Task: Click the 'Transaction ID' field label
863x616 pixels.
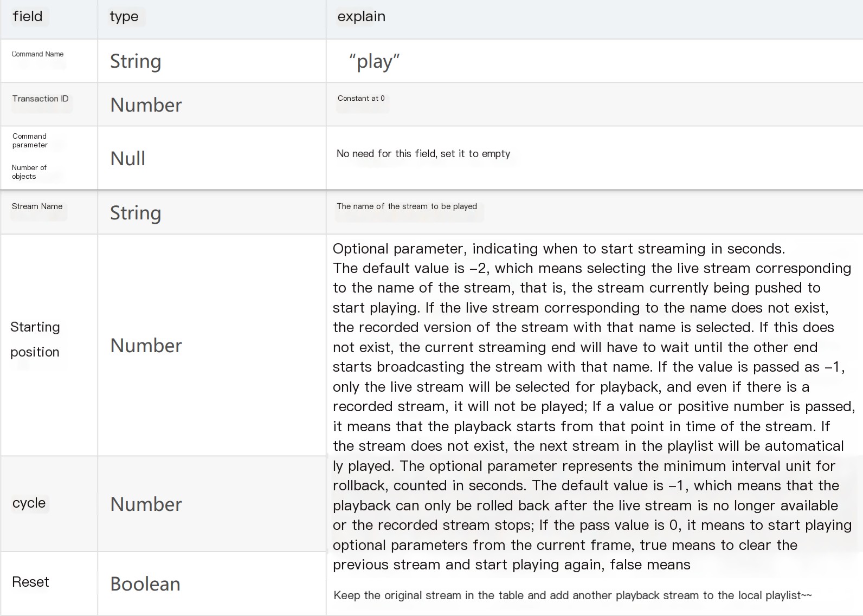Action: pyautogui.click(x=41, y=99)
